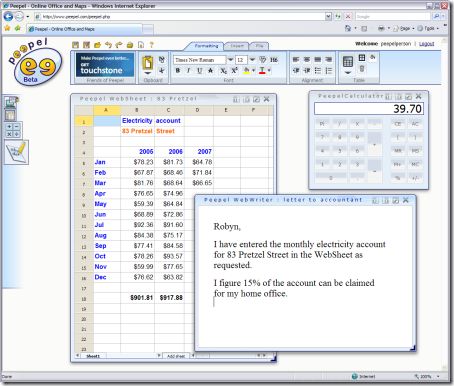Open the help question mark icon
The width and height of the screenshot is (454, 386).
[x=152, y=45]
